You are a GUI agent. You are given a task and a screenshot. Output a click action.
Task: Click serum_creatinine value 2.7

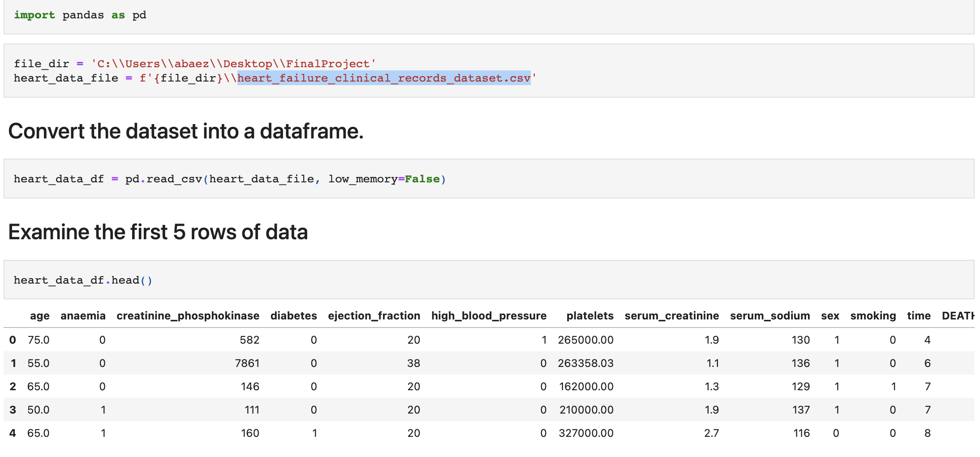[x=712, y=433]
